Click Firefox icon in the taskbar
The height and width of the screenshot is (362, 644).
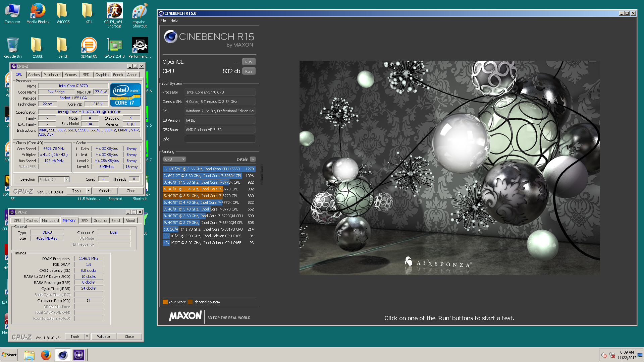tap(46, 355)
